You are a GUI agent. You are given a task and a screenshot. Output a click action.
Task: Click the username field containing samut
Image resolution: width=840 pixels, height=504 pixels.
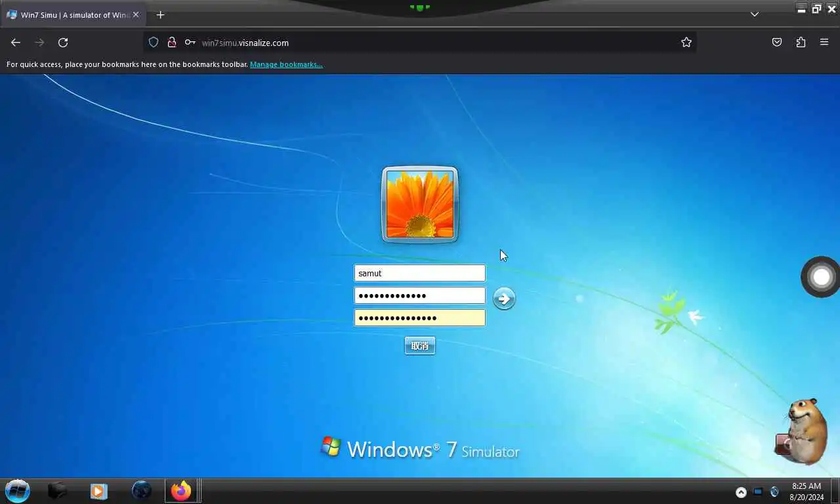[x=420, y=273]
